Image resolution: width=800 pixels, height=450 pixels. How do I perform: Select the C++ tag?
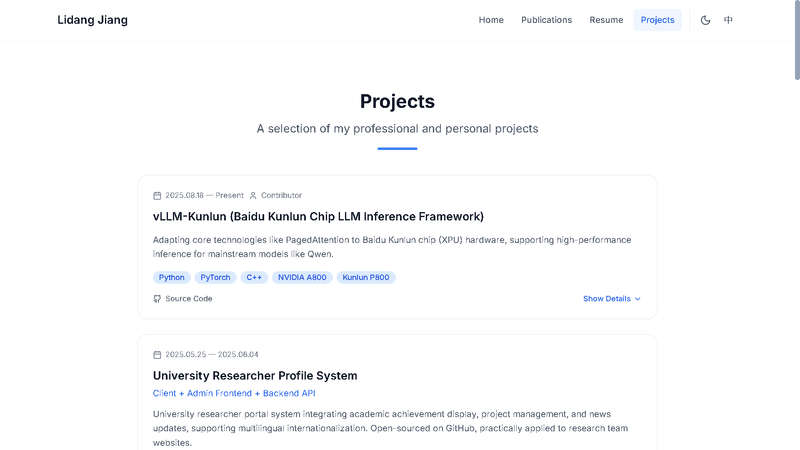point(254,277)
